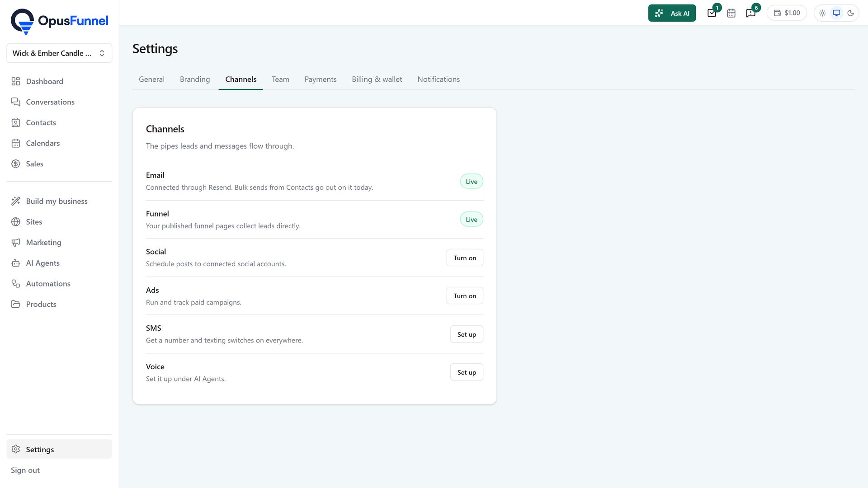Switch to the Branding tab
This screenshot has height=488, width=868.
click(x=195, y=80)
